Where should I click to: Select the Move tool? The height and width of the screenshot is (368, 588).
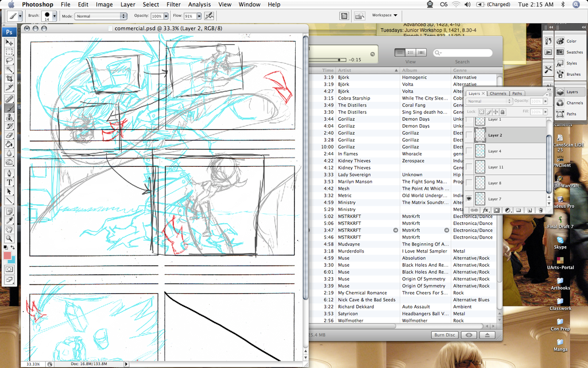(x=9, y=43)
